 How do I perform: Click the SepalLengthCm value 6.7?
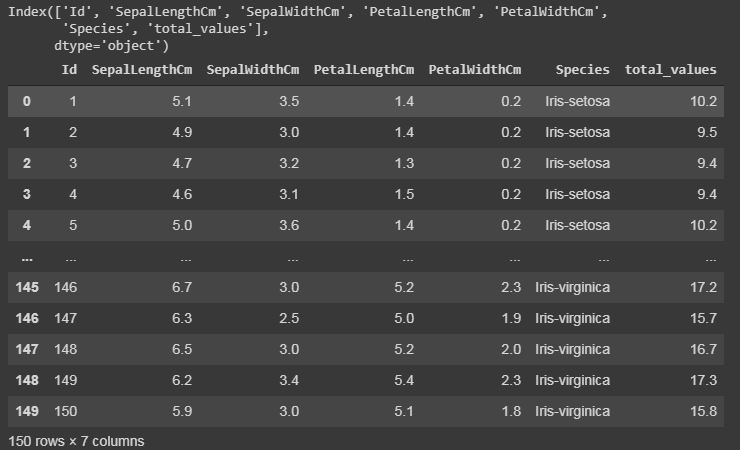coord(182,287)
